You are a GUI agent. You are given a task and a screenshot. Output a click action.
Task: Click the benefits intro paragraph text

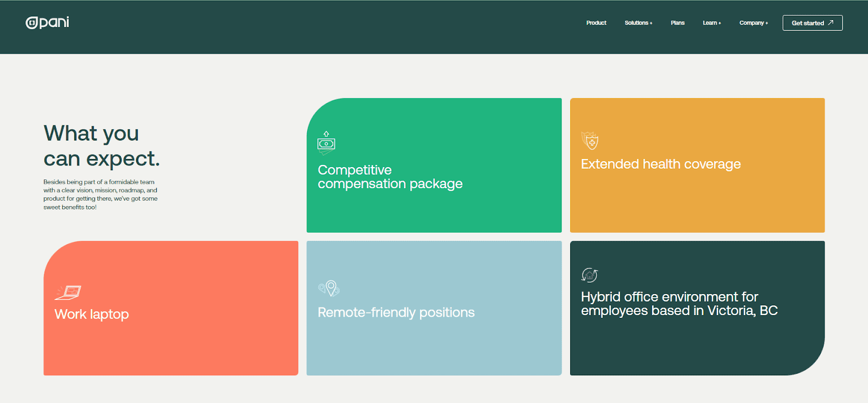pos(100,195)
